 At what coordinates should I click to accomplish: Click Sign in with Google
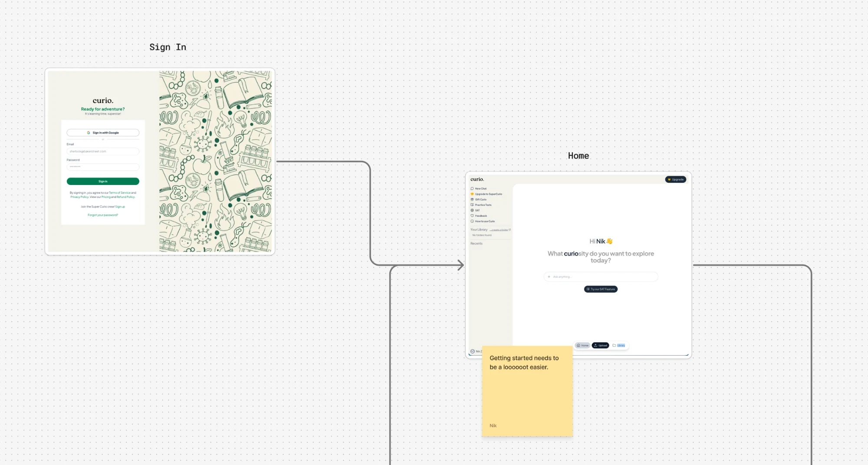pyautogui.click(x=103, y=133)
